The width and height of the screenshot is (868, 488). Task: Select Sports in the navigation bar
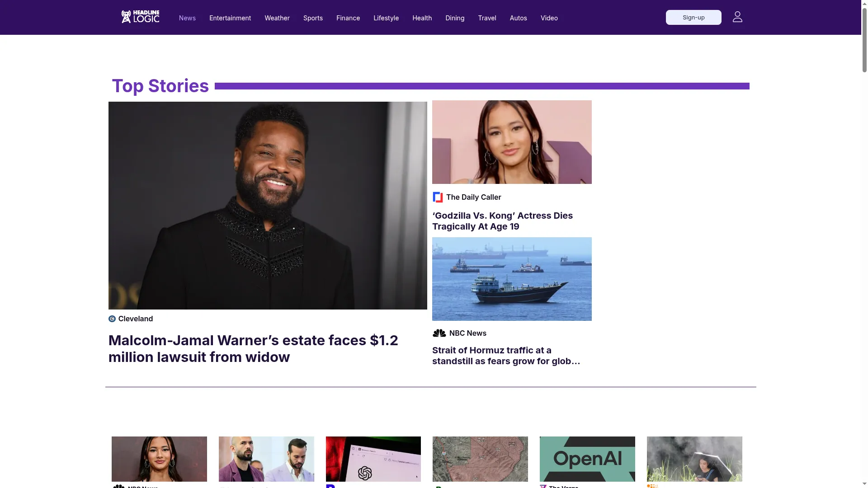pyautogui.click(x=313, y=18)
